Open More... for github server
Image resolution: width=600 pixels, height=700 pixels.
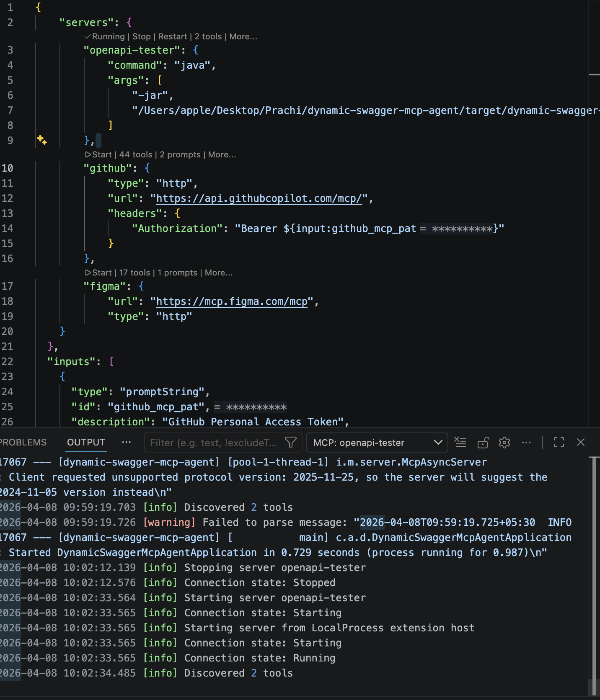pyautogui.click(x=222, y=154)
